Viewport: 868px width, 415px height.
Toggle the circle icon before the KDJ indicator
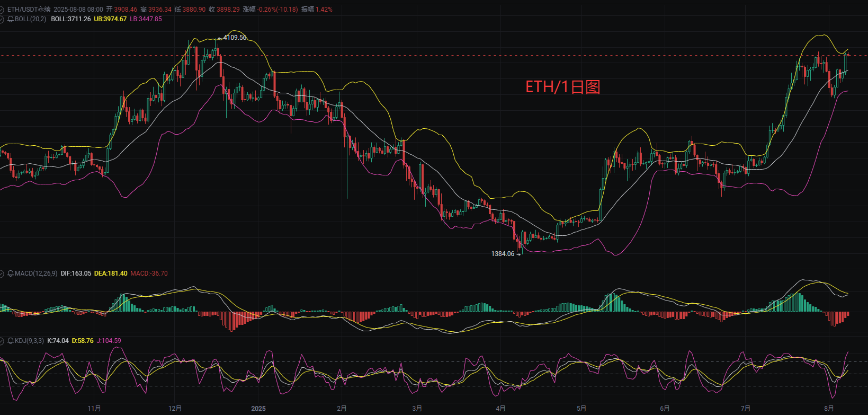pos(3,341)
